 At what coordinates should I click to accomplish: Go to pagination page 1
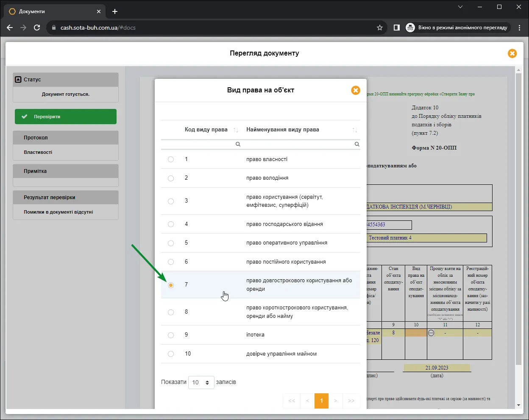(x=321, y=401)
